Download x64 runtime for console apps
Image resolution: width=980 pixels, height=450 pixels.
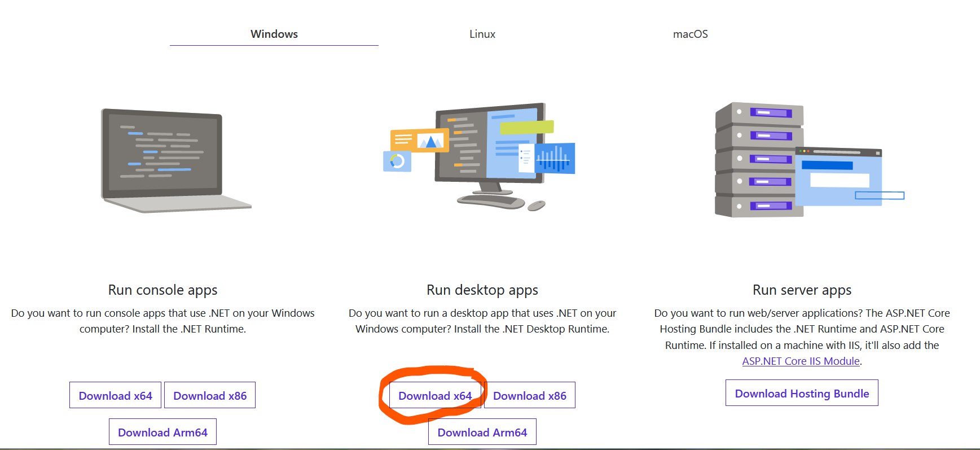(x=115, y=395)
